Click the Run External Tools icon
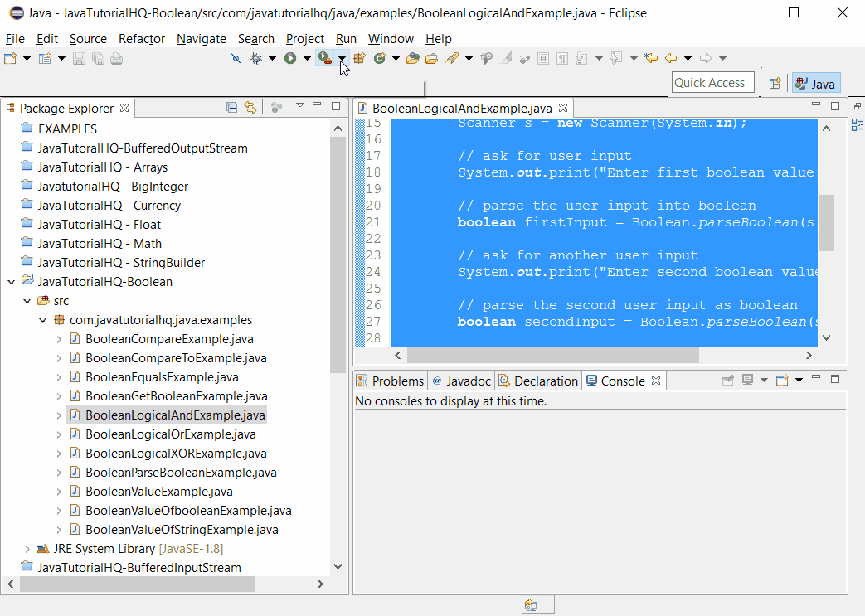This screenshot has width=865, height=616. click(x=325, y=58)
